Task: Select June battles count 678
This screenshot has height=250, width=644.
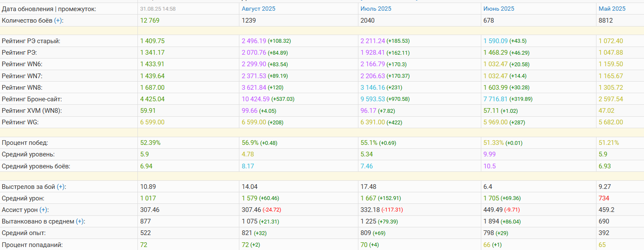Action: pyautogui.click(x=489, y=20)
